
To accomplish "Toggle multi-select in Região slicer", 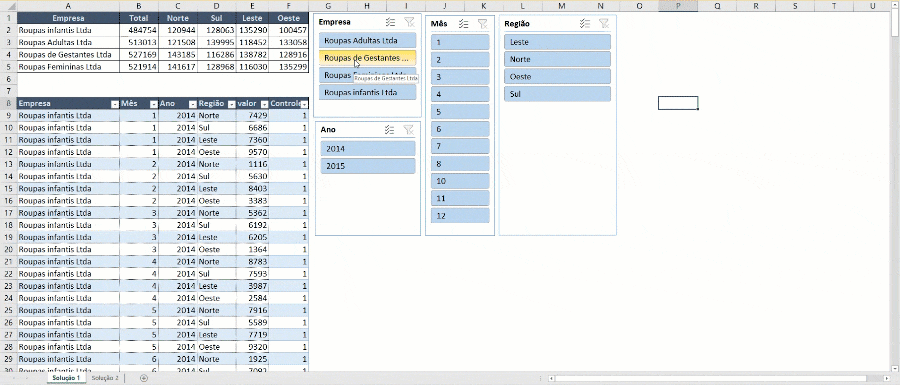I will click(x=585, y=24).
